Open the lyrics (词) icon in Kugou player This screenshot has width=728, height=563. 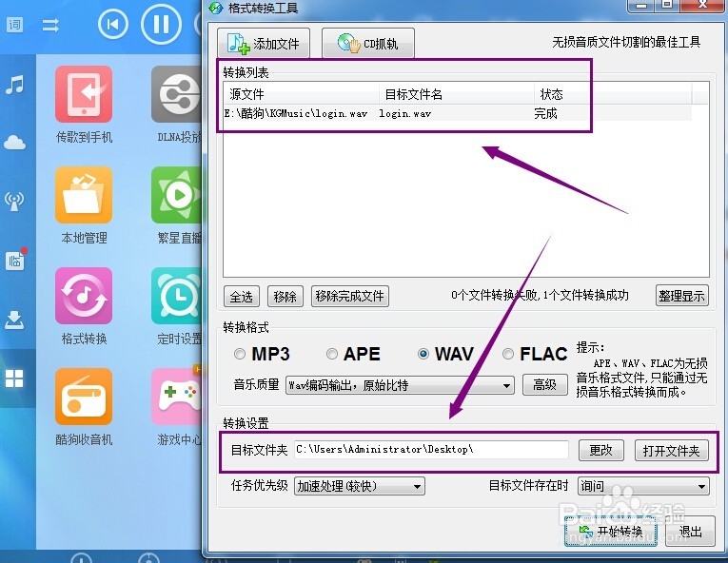click(14, 25)
